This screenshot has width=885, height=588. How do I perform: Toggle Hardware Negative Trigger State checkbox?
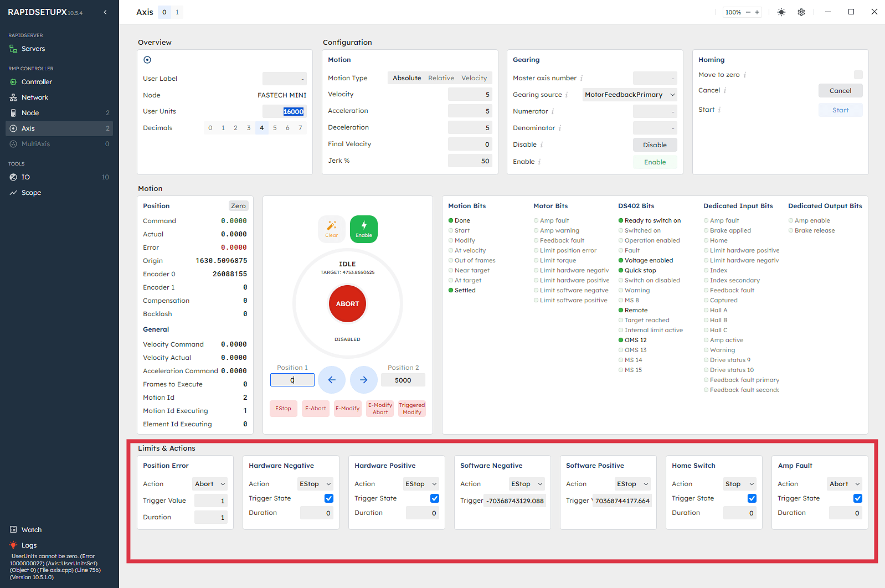pyautogui.click(x=329, y=498)
